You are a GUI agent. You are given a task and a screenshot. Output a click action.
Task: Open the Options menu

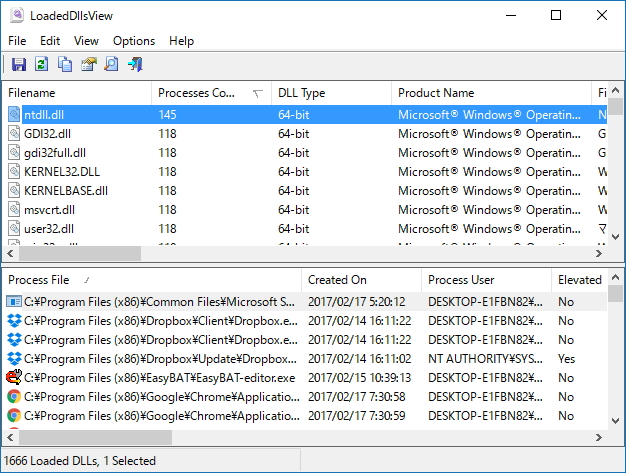coord(134,41)
